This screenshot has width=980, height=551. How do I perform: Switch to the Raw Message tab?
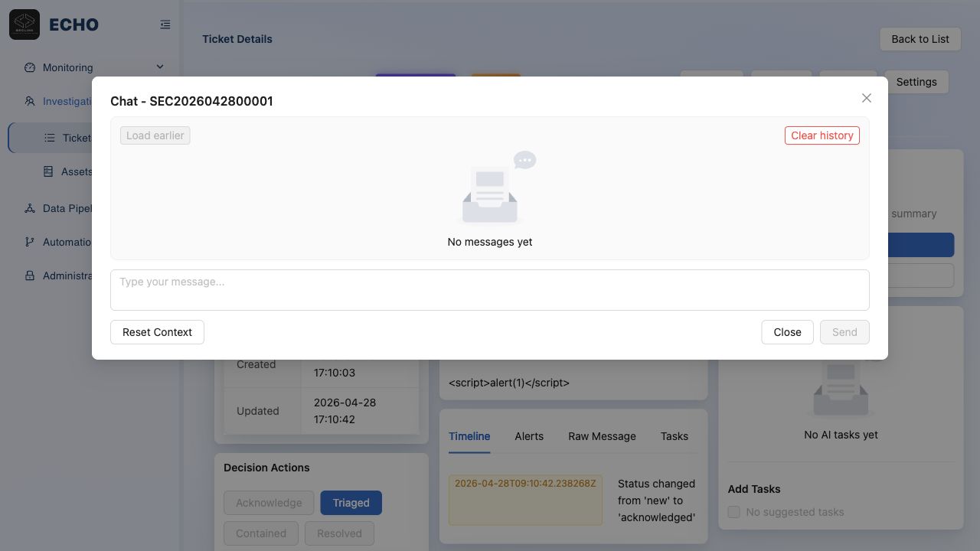click(x=602, y=436)
